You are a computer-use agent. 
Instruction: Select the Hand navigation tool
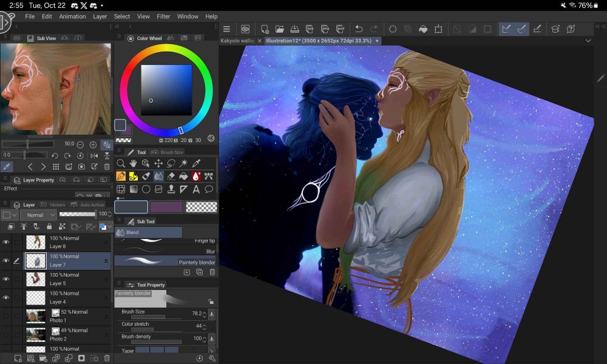point(133,163)
